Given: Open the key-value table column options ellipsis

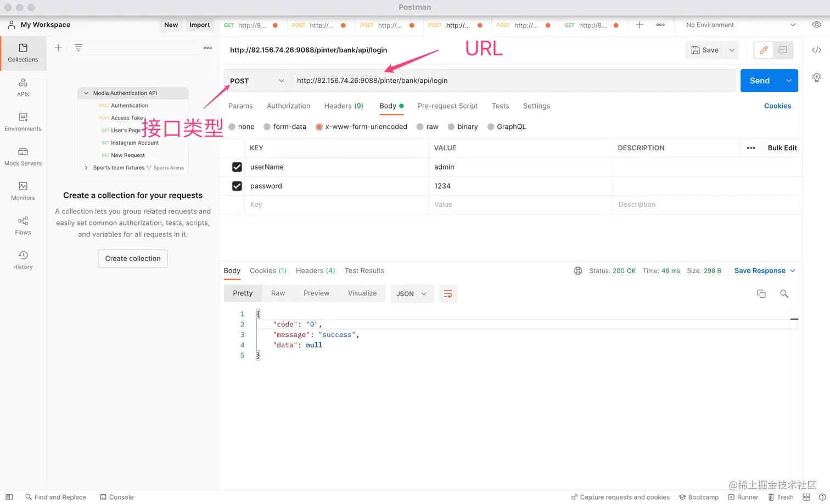Looking at the screenshot, I should pos(751,148).
